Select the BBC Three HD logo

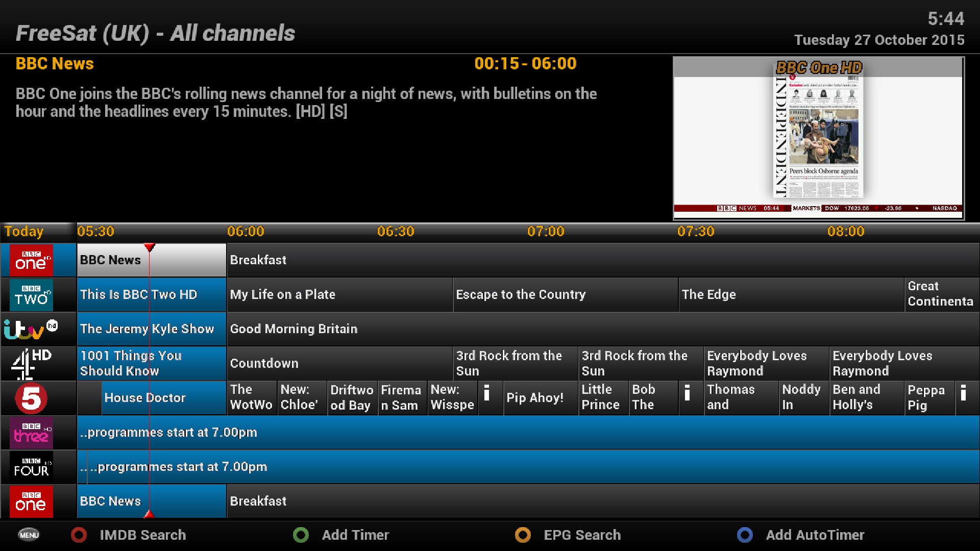pyautogui.click(x=31, y=433)
